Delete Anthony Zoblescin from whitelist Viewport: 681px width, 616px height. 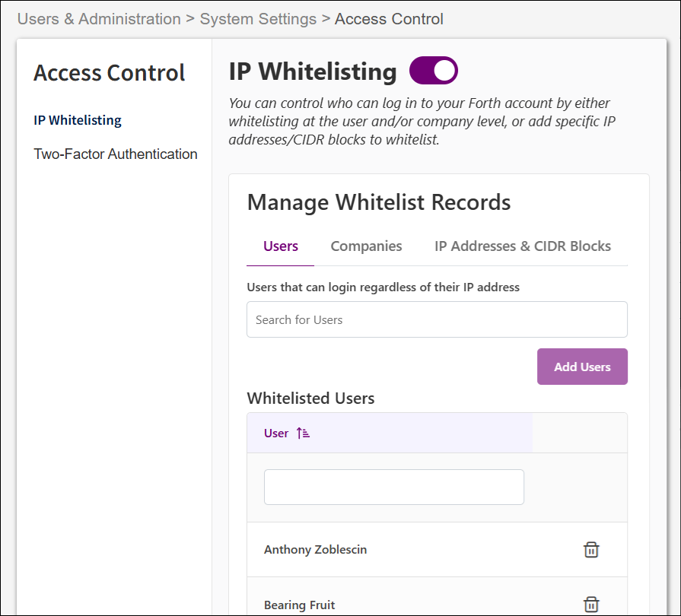point(590,550)
